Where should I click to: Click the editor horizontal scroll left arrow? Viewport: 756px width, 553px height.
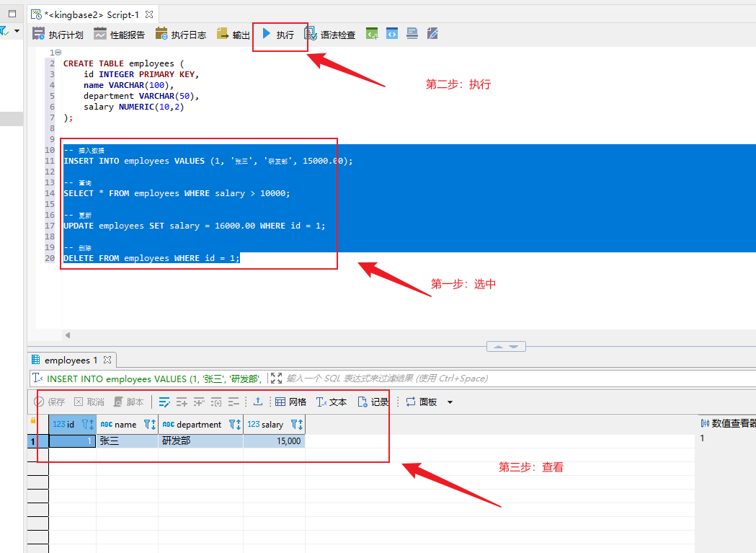[68, 335]
